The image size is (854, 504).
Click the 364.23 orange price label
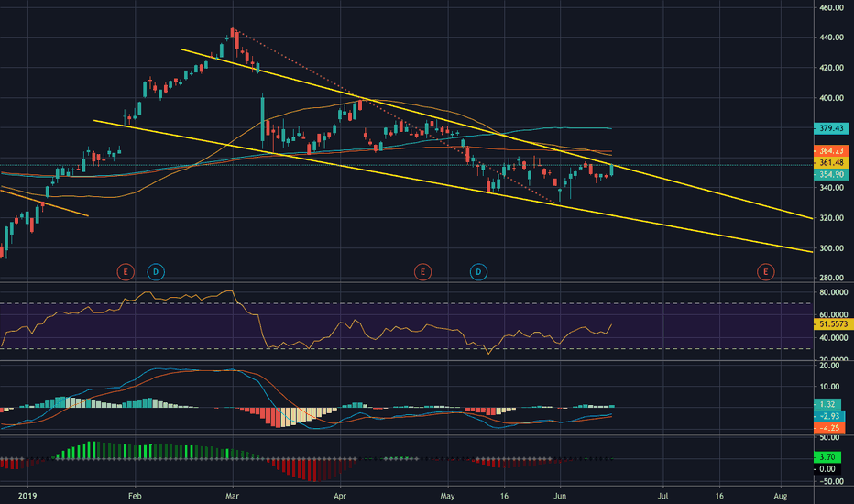(x=831, y=150)
